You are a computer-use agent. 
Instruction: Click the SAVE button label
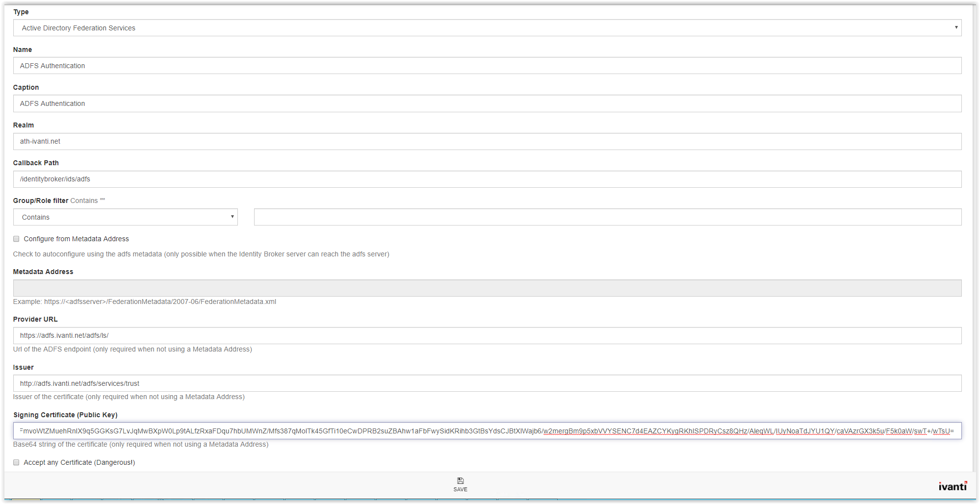(x=460, y=489)
